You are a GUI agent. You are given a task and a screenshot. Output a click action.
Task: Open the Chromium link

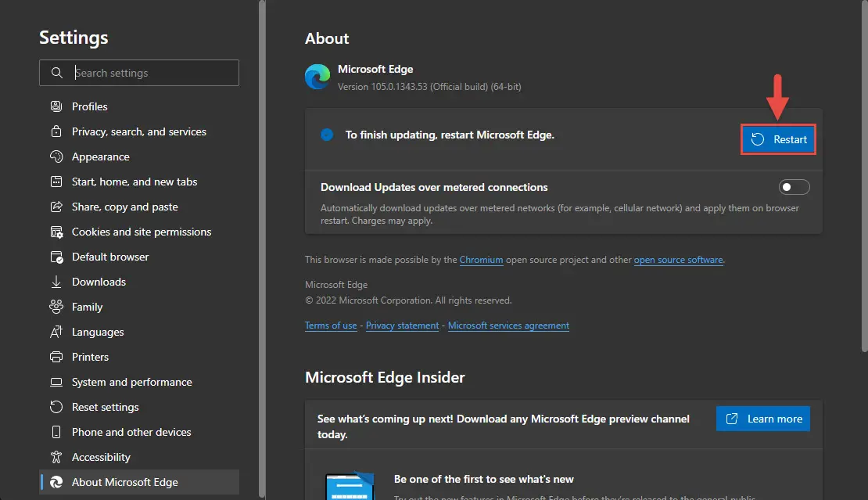click(481, 260)
